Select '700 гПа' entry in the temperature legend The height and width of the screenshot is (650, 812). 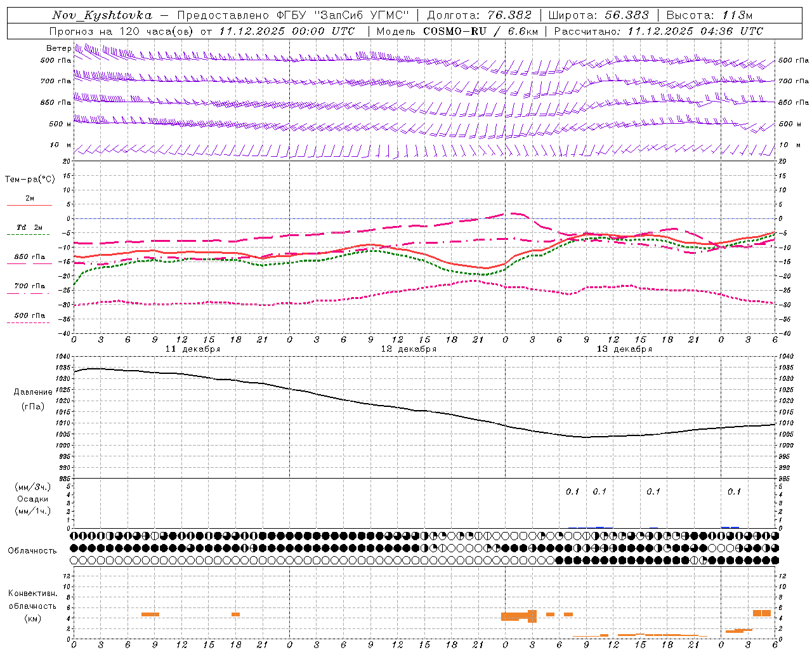30,286
